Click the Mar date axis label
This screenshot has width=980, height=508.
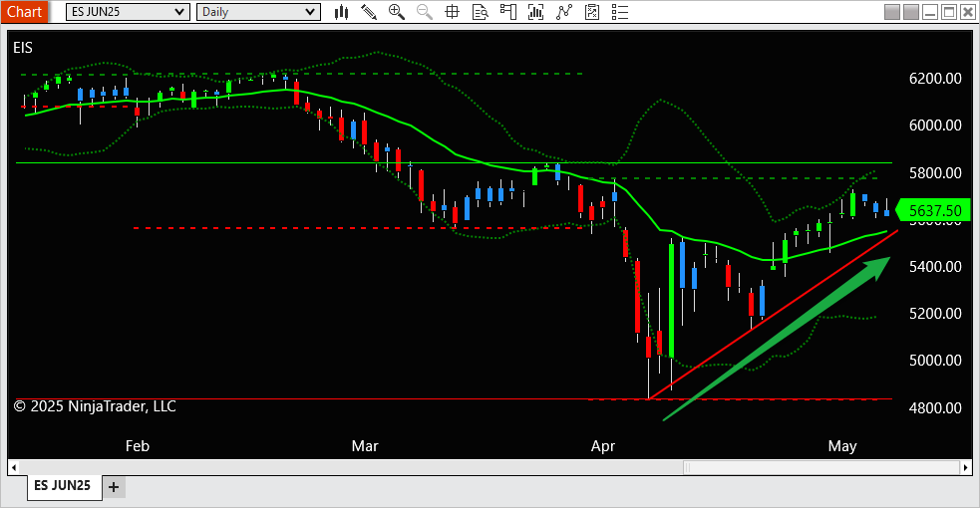364,446
